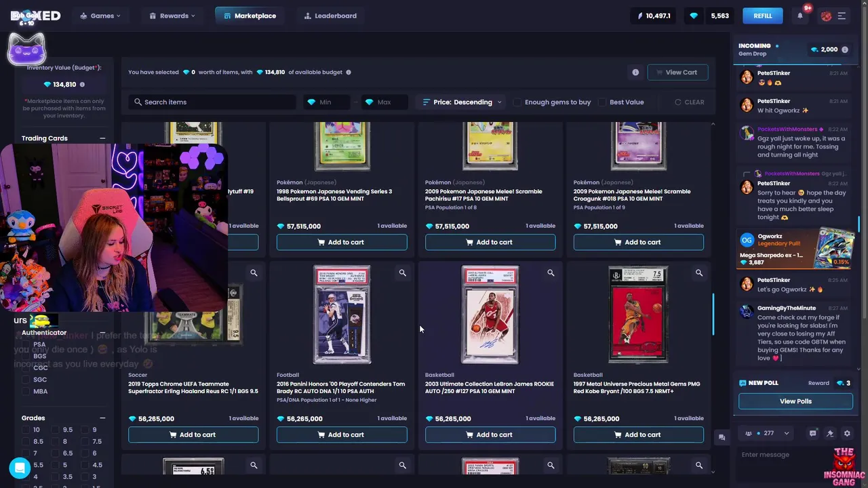Viewport: 868px width, 488px height.
Task: Clear filters with CLEAR button
Action: [689, 102]
